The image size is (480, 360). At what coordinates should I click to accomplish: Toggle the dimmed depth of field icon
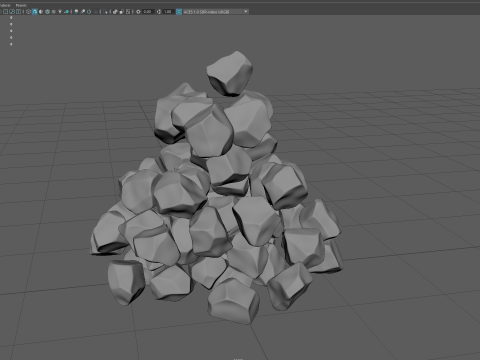point(96,12)
